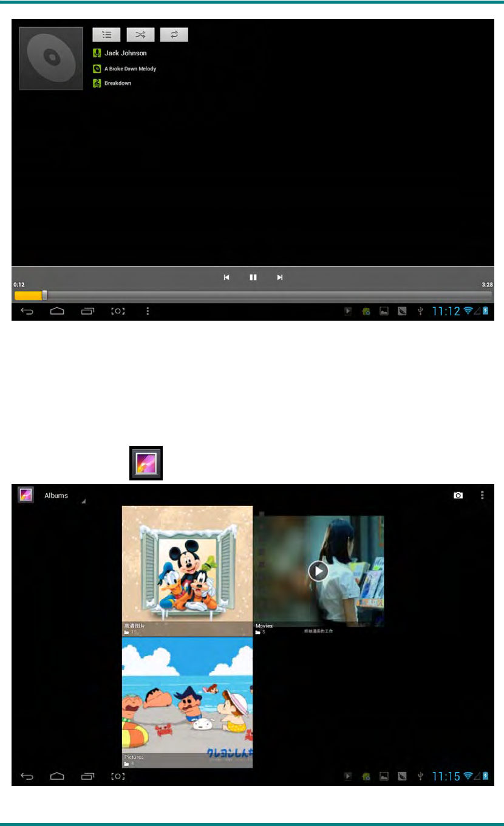Click the grey unplayed part of seek bar

[x=269, y=295]
